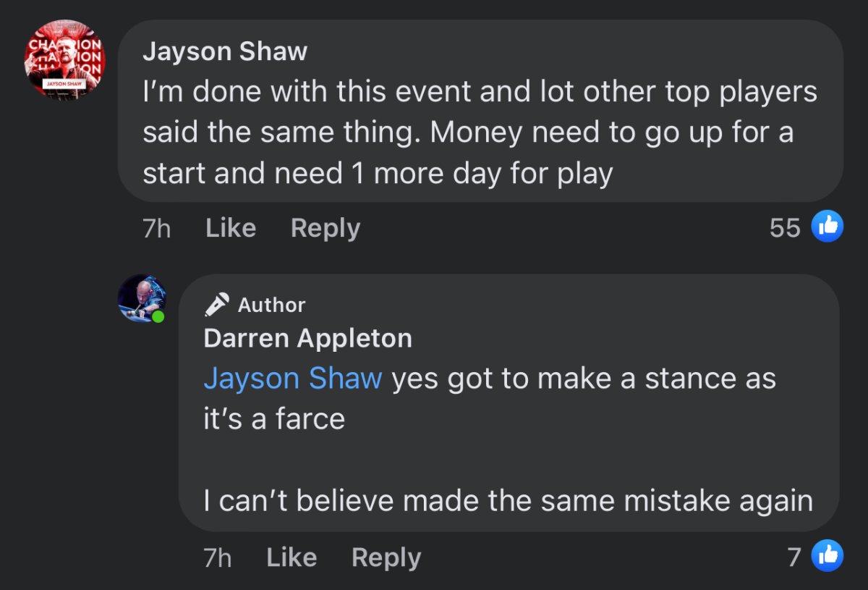
Task: Open Darren Appleton's profile picture
Action: 141,298
